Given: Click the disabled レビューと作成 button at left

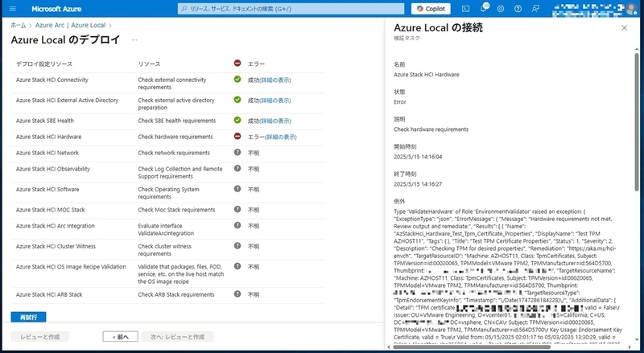Looking at the screenshot, I should 39,337.
